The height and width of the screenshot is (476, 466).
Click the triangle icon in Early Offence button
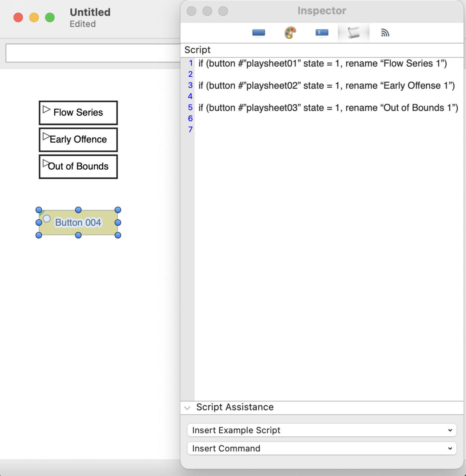point(46,136)
